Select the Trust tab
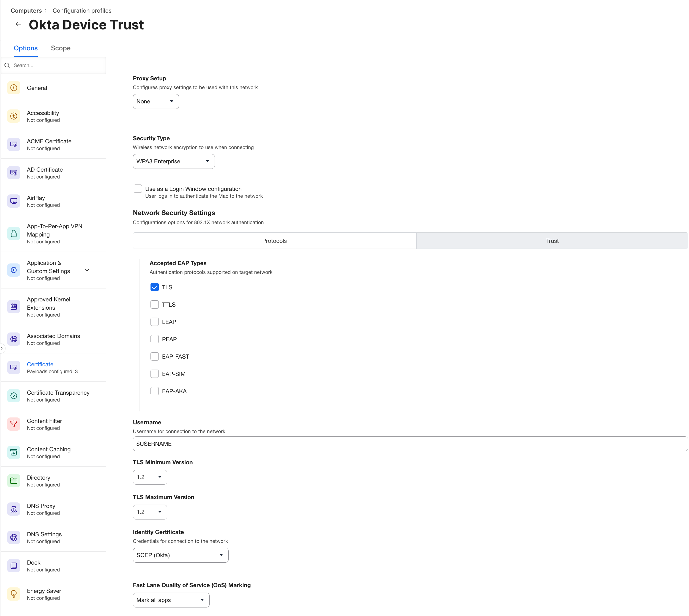 552,241
